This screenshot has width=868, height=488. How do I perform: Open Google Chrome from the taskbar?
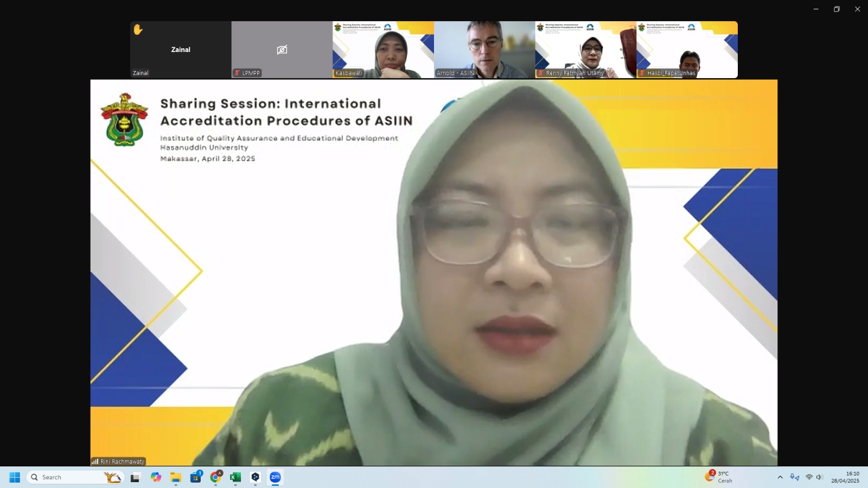click(216, 477)
